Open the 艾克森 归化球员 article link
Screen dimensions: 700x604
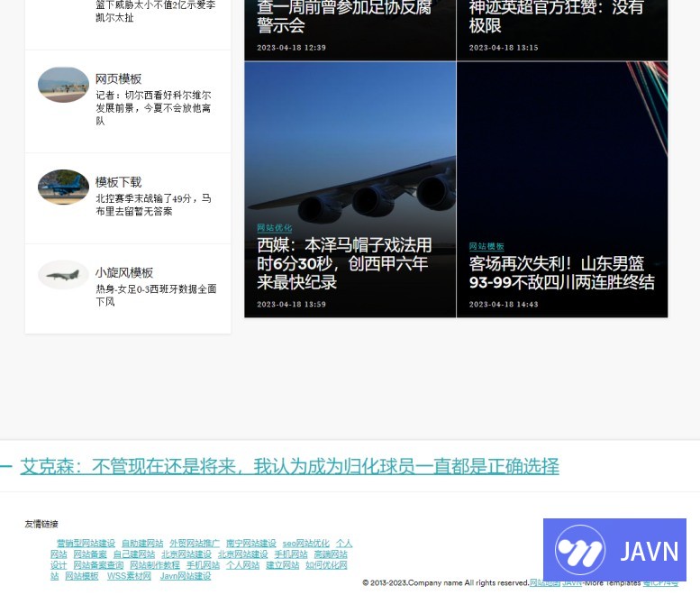[x=289, y=466]
